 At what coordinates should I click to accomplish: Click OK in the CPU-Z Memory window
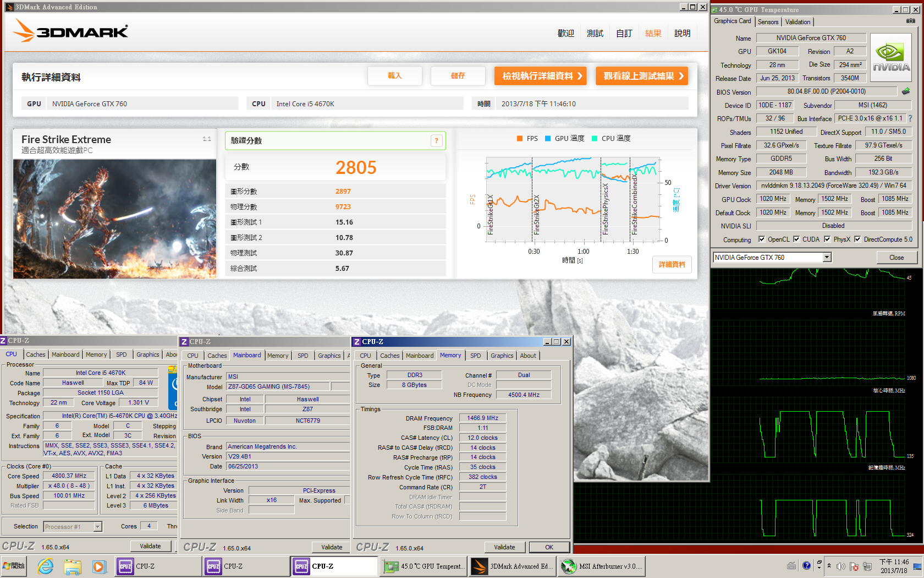[549, 547]
